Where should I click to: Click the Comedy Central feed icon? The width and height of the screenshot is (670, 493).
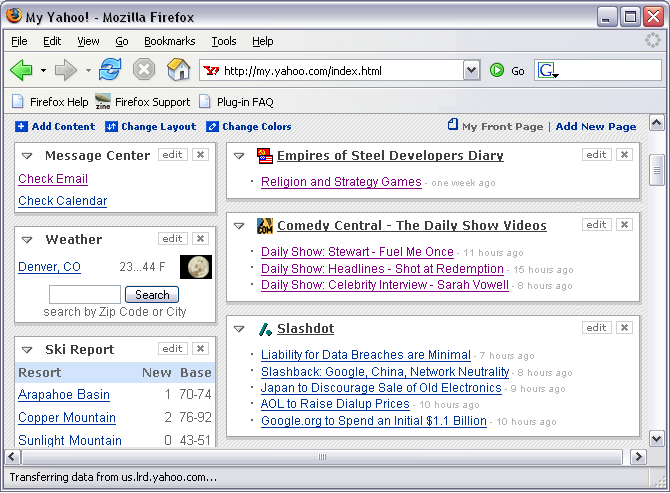point(265,226)
